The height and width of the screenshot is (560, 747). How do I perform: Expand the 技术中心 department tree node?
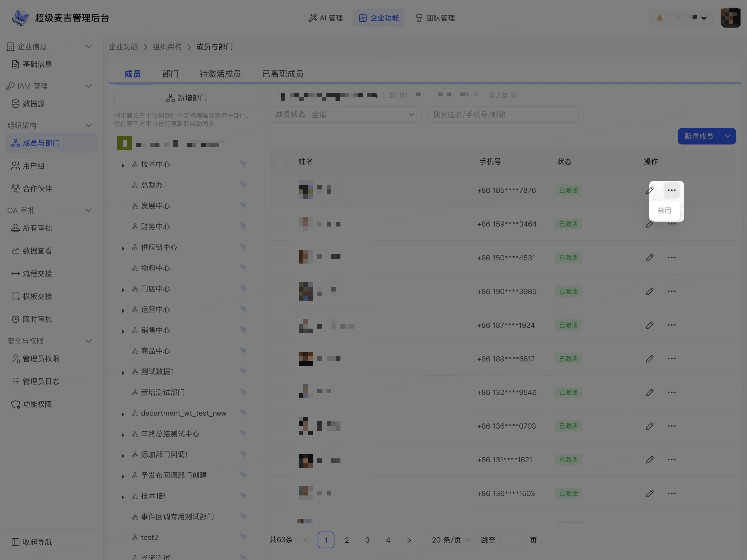[123, 165]
